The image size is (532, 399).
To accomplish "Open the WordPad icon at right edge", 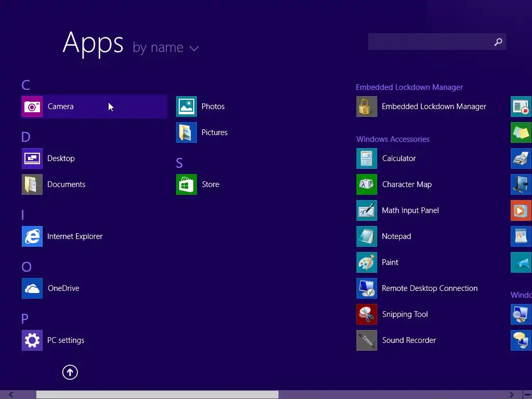I will click(521, 236).
